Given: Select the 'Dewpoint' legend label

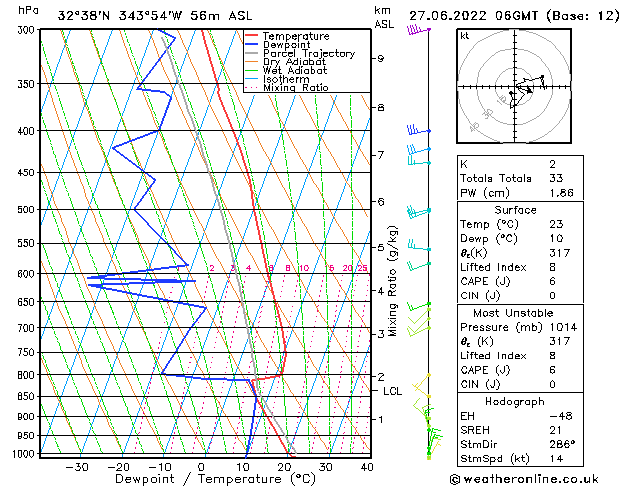Looking at the screenshot, I should point(286,45).
